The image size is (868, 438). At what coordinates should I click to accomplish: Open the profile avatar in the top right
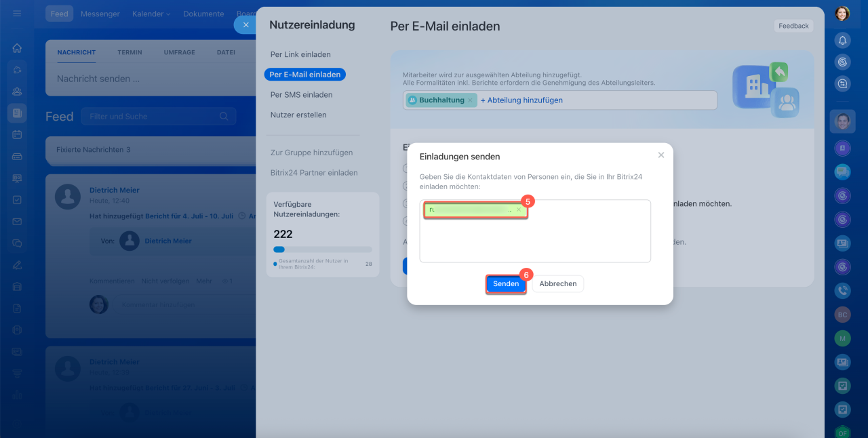(842, 14)
